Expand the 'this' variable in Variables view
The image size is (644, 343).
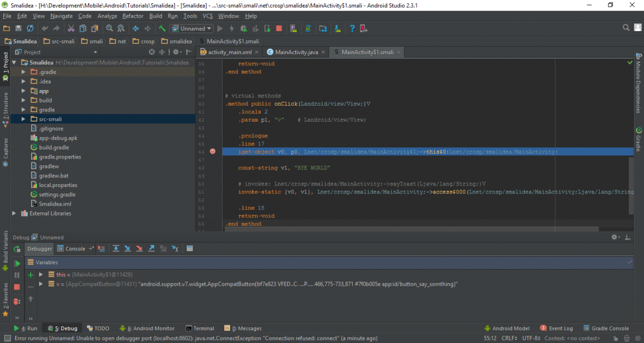[42, 274]
